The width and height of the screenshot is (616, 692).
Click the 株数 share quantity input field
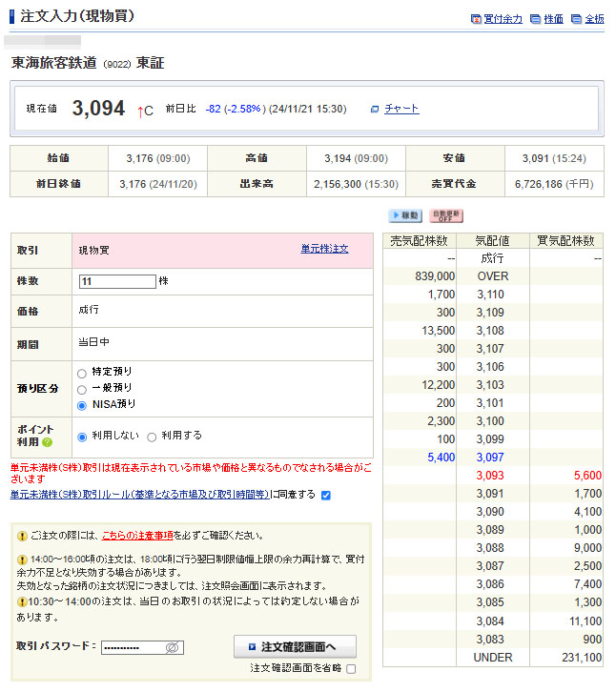coord(117,281)
